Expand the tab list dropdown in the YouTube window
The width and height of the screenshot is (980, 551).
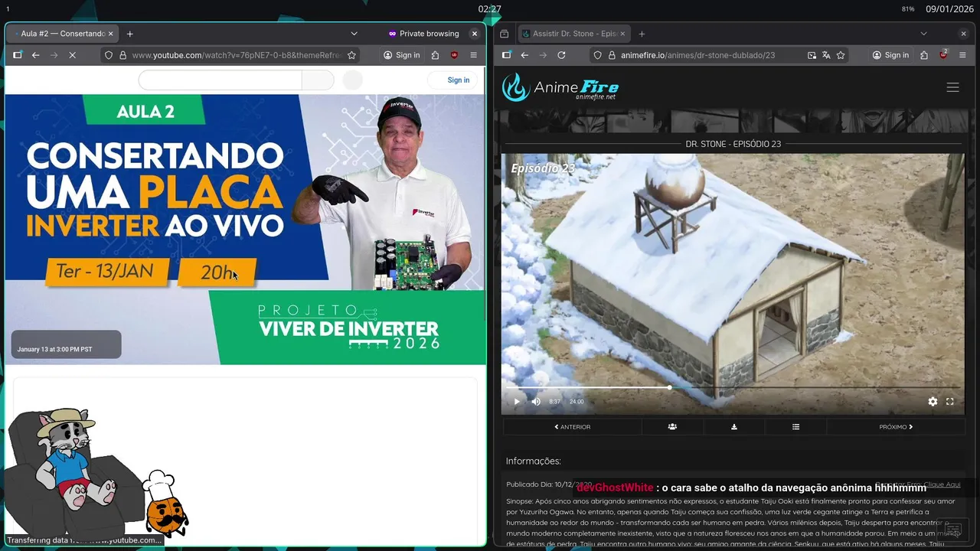click(354, 34)
